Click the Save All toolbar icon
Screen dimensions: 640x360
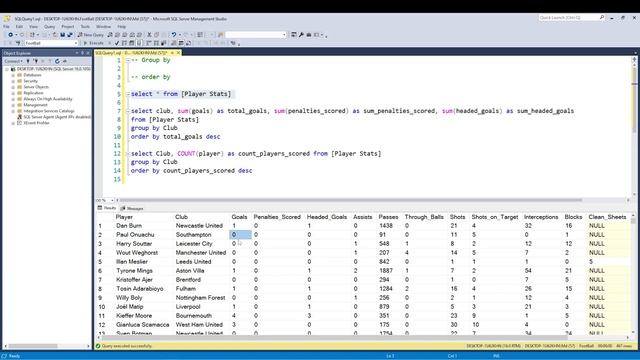click(70, 35)
